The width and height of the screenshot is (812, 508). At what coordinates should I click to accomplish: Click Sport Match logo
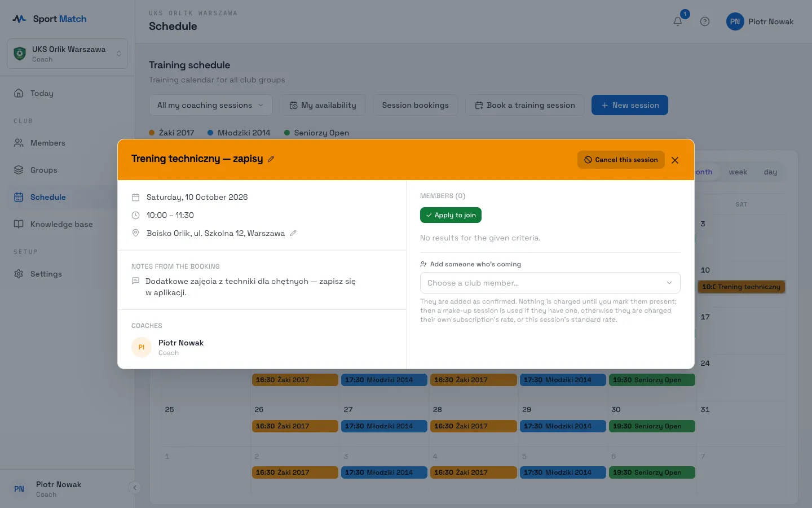50,19
